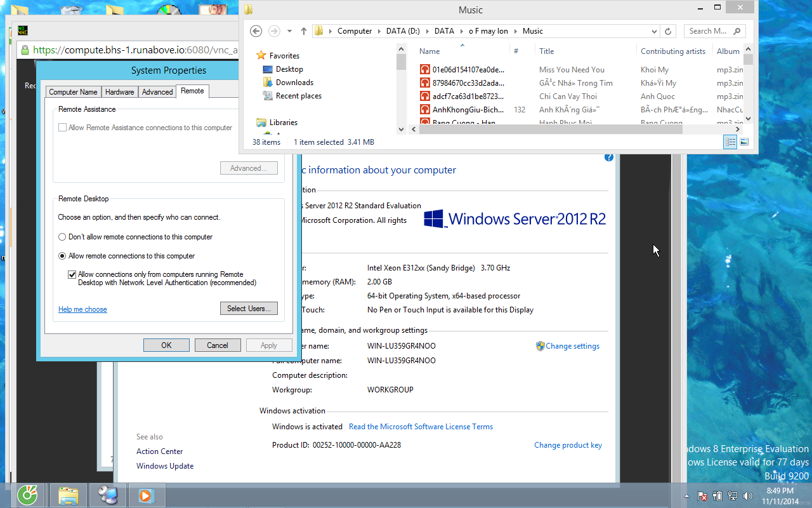Image resolution: width=812 pixels, height=508 pixels.
Task: Click the Select Users button
Action: click(x=249, y=309)
